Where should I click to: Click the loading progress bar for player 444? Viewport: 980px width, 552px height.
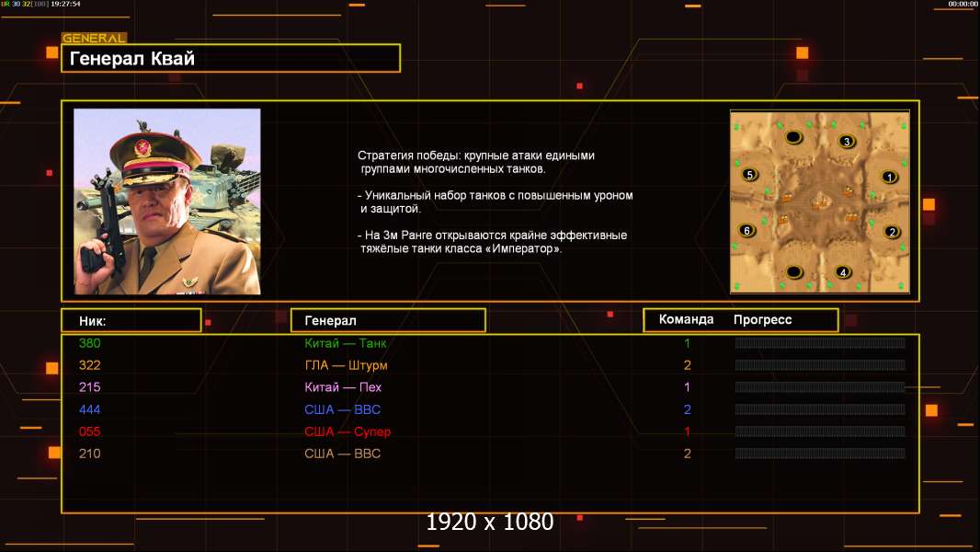[820, 409]
